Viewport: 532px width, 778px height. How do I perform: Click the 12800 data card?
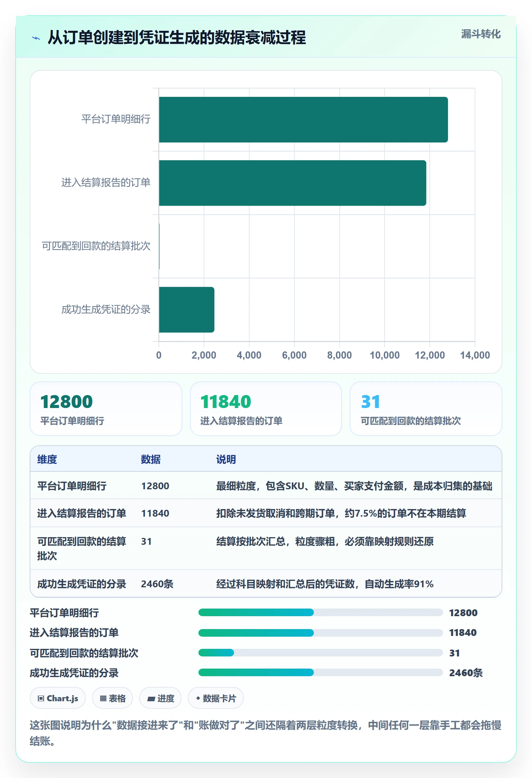[106, 409]
